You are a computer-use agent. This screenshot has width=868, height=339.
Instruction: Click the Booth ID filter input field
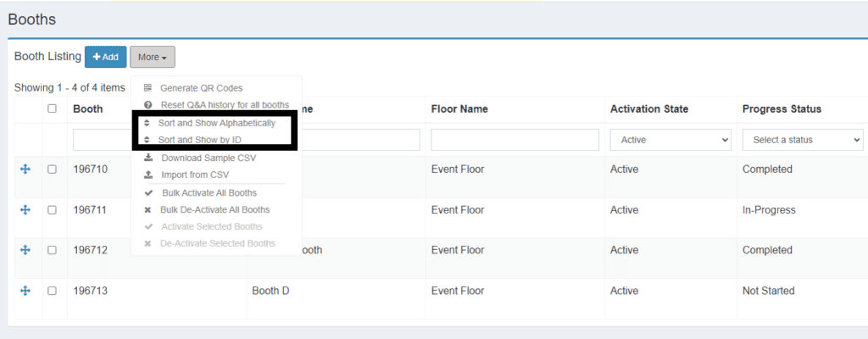tap(102, 140)
